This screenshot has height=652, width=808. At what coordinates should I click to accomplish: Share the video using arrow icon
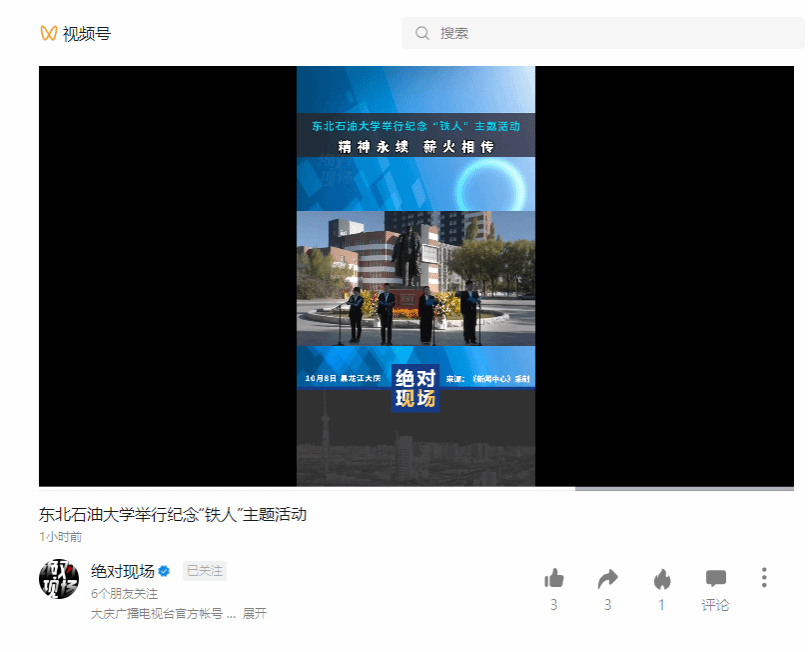[608, 578]
